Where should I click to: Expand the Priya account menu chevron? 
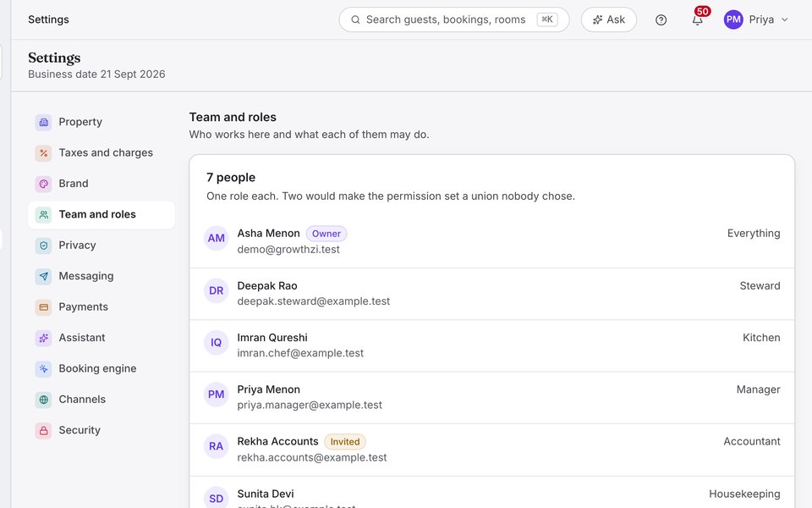point(785,19)
